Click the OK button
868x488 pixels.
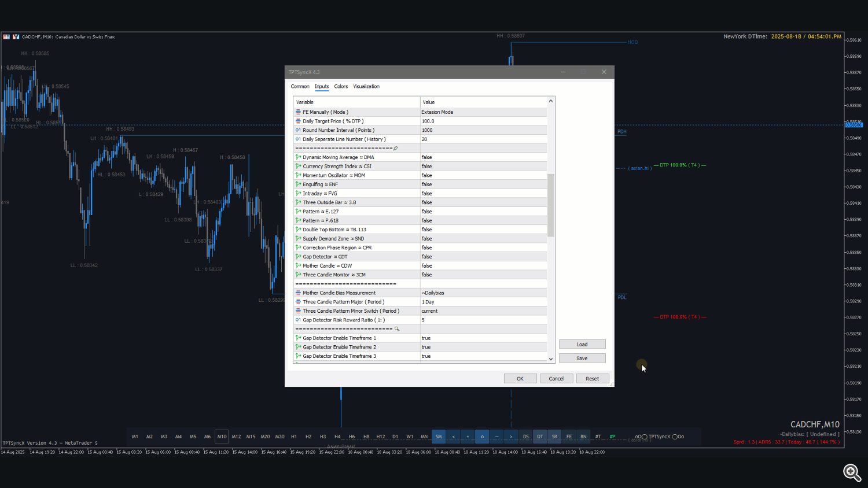(520, 379)
